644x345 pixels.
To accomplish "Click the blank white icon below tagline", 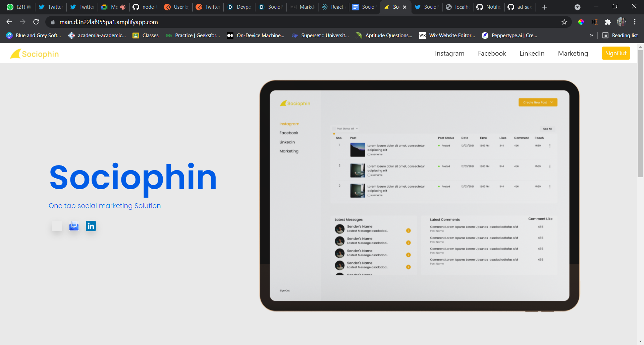I will (x=57, y=226).
